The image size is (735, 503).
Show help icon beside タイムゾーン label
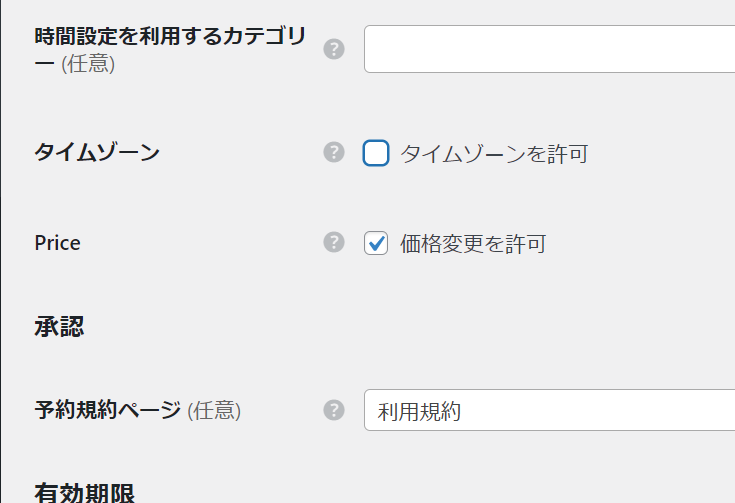(x=334, y=152)
